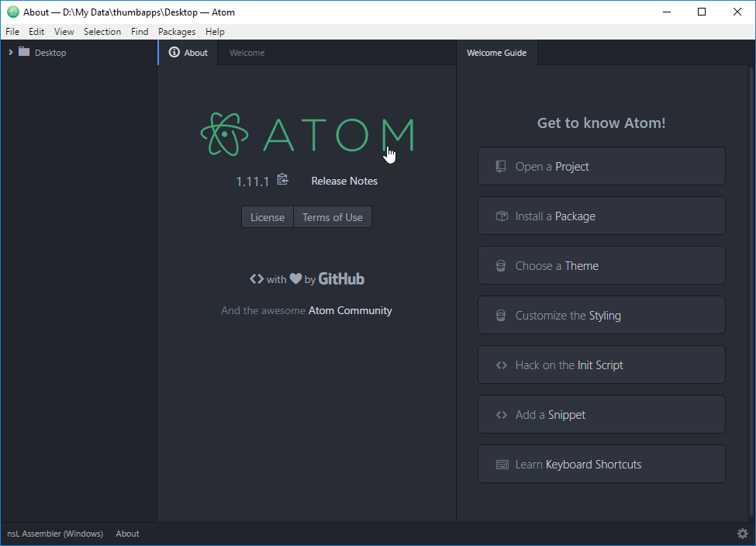Switch to the Welcome tab
This screenshot has width=756, height=546.
tap(247, 53)
